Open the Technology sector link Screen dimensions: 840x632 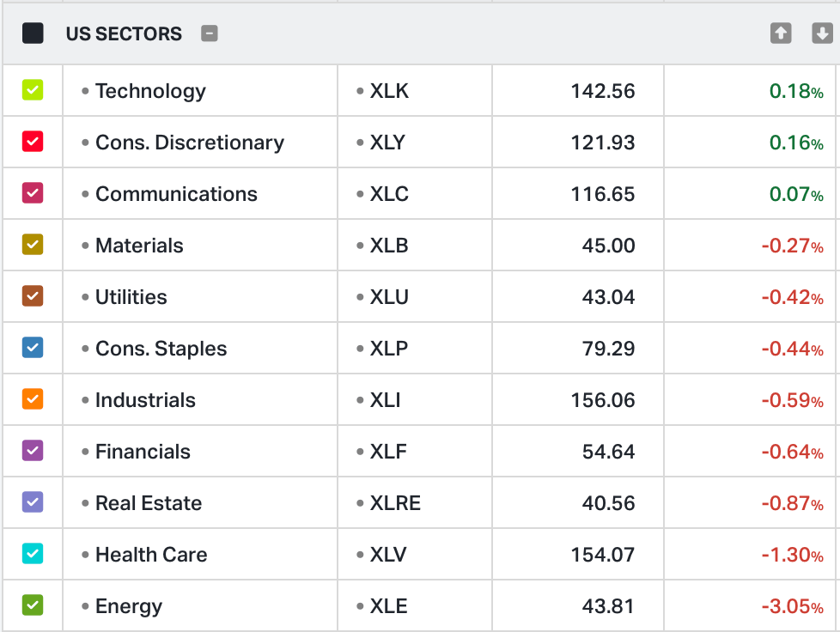pos(150,91)
